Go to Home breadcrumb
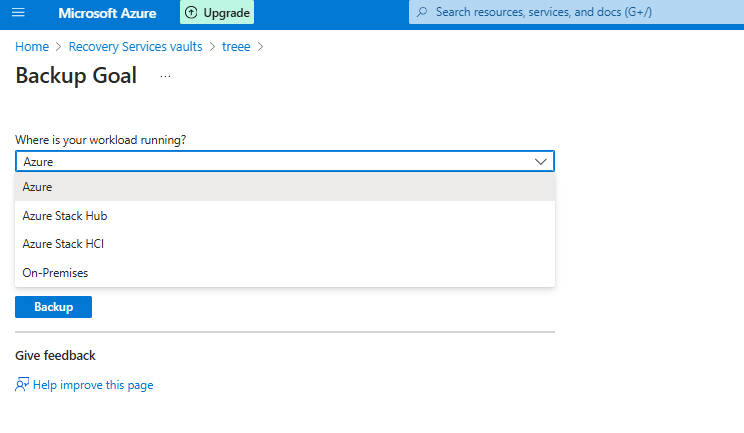The width and height of the screenshot is (744, 433). pos(32,46)
